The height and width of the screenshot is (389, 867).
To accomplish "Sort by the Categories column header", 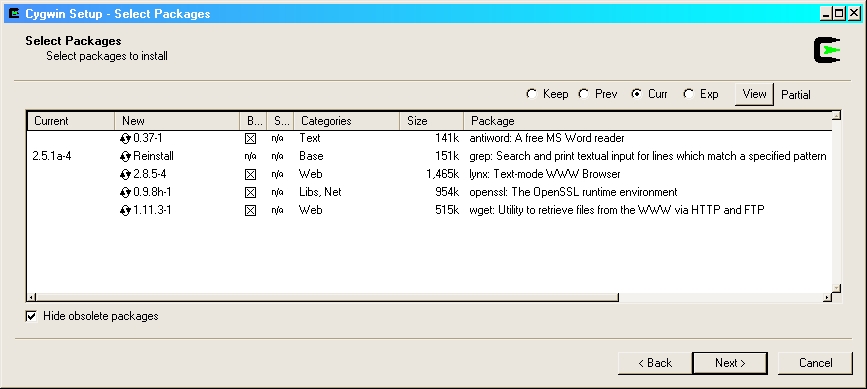I will click(x=346, y=120).
